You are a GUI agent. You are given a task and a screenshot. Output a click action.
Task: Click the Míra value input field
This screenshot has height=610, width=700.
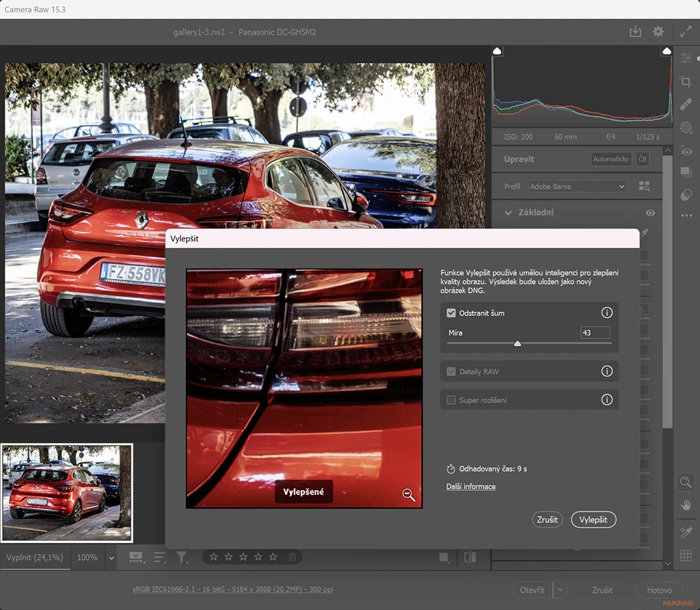click(595, 333)
